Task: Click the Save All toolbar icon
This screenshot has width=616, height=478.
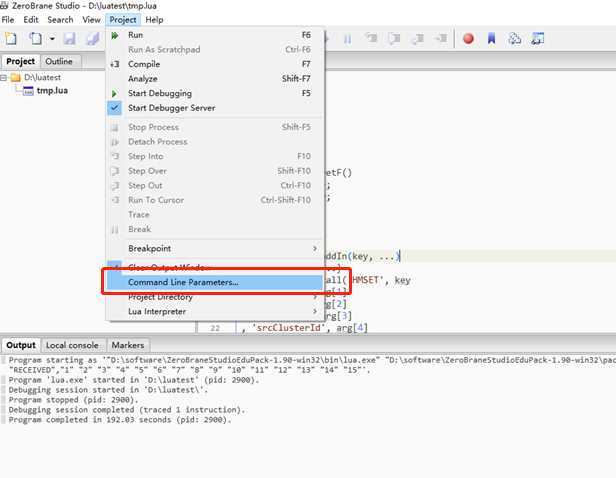Action: coord(93,38)
